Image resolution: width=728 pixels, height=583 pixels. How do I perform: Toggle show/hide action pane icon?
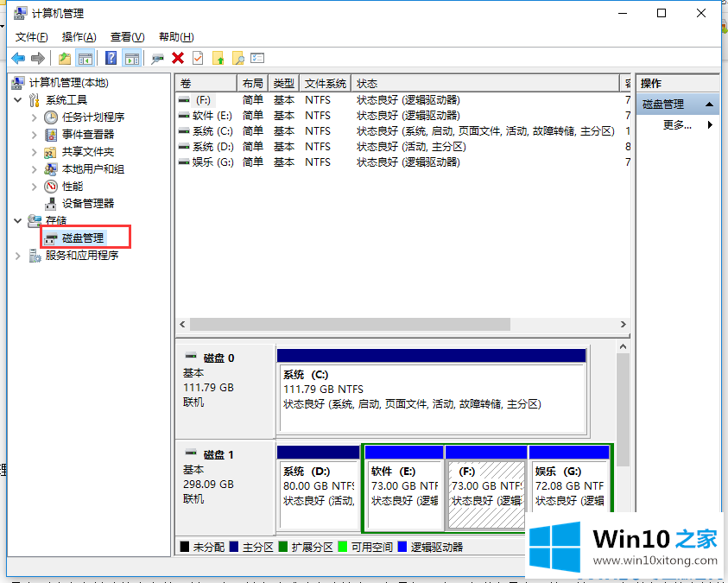[132, 59]
